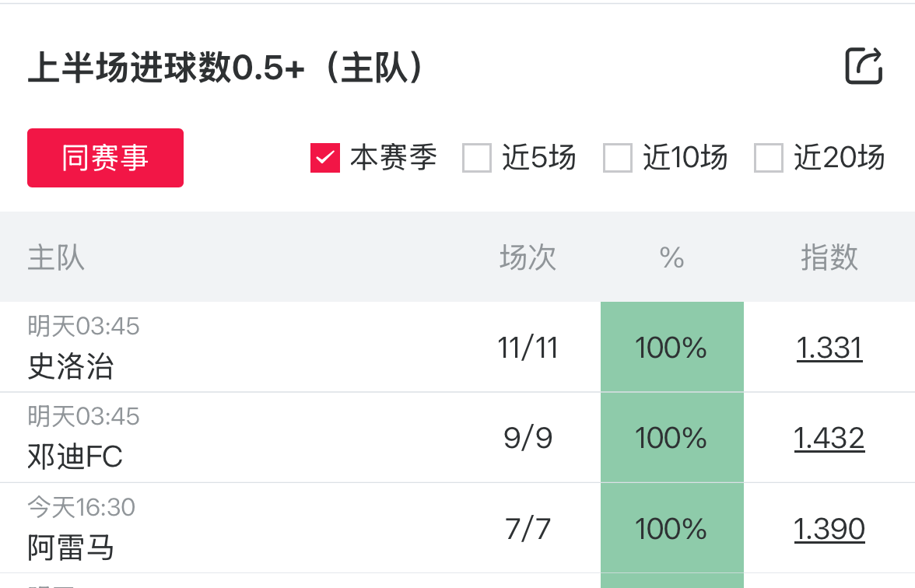Viewport: 915px width, 588px height.
Task: Click the 1.432 odds link for 邓迪FC
Action: pyautogui.click(x=829, y=438)
